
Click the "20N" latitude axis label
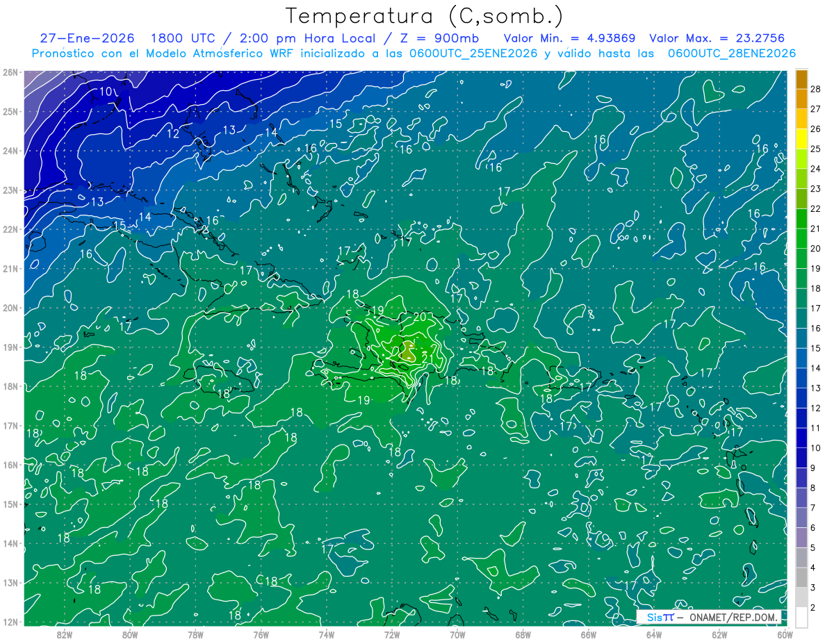click(10, 308)
